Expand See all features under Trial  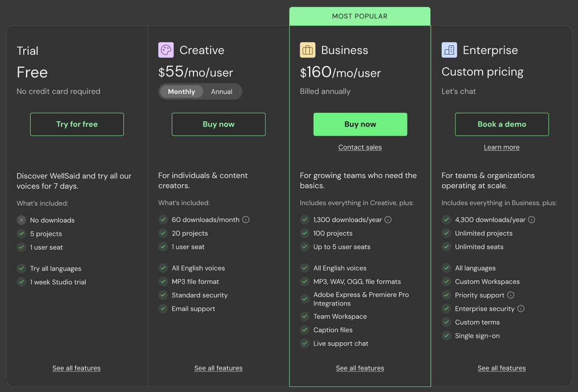point(76,368)
